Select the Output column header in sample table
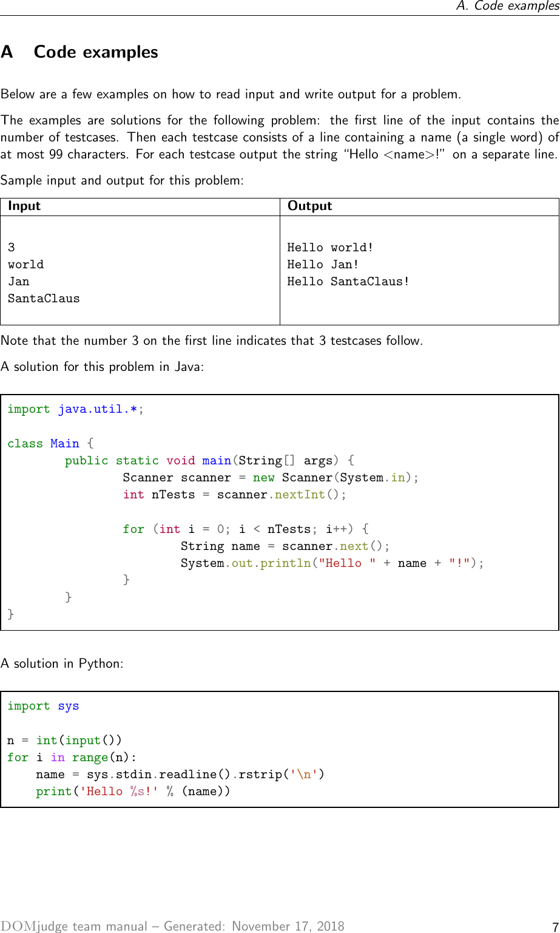560x933 pixels. click(309, 206)
